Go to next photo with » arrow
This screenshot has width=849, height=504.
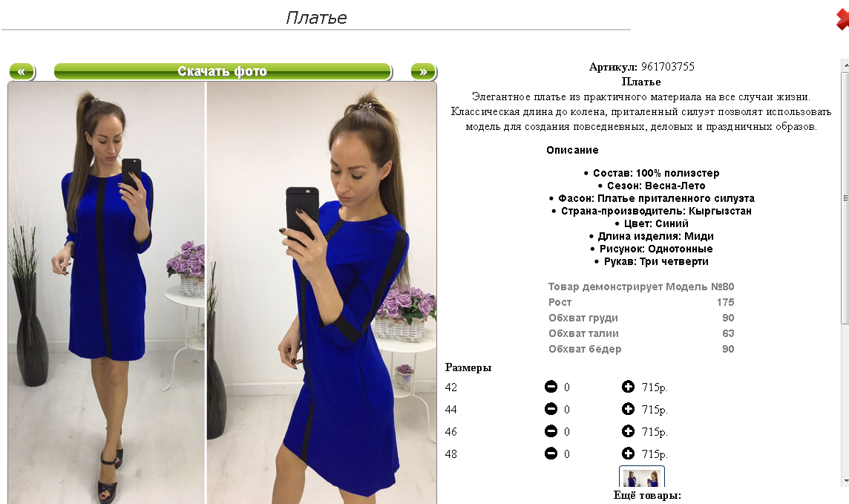(x=424, y=71)
